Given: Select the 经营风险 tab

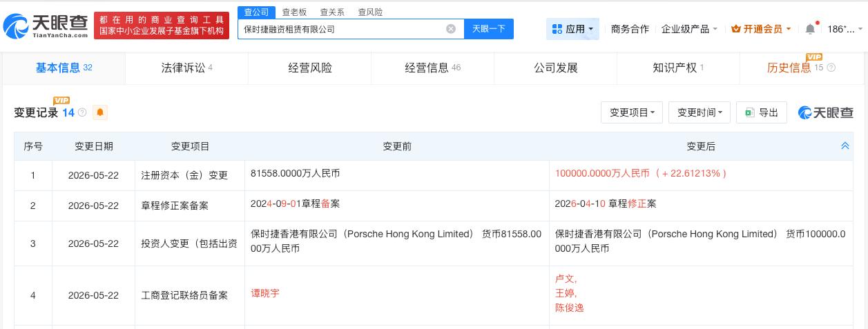Looking at the screenshot, I should tap(309, 68).
